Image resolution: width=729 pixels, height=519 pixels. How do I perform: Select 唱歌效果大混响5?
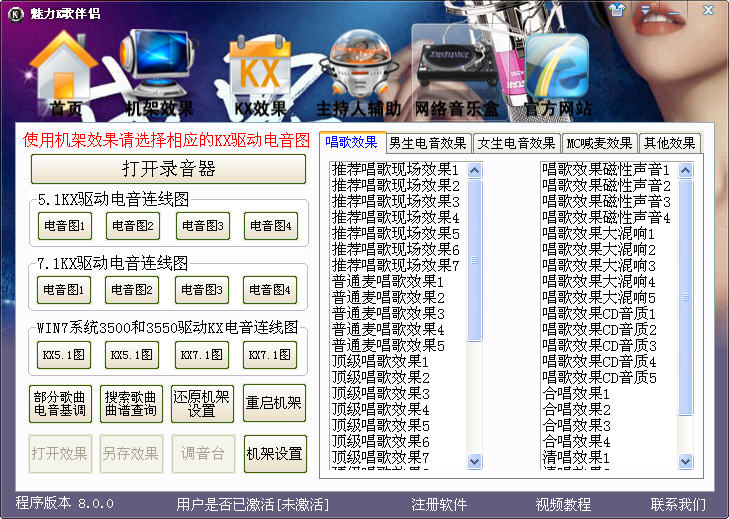coord(599,297)
